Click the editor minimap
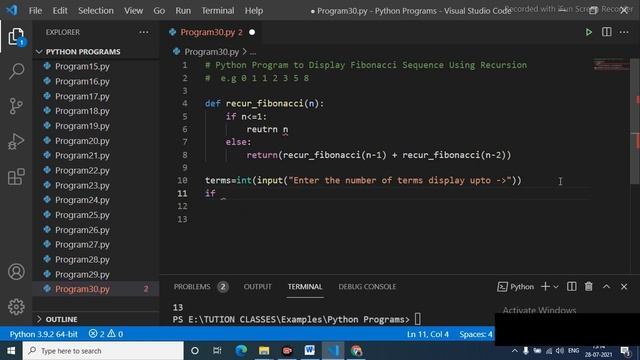This screenshot has width=640, height=360. (x=611, y=64)
